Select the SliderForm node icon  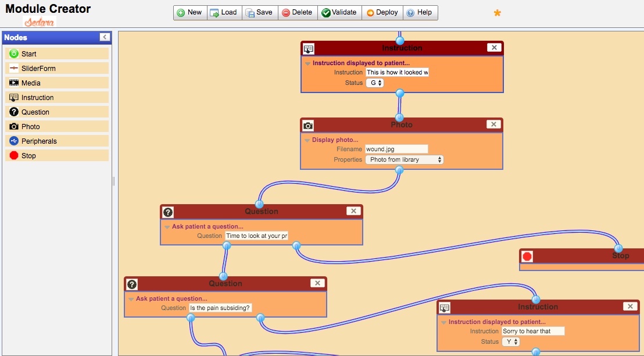tap(14, 68)
